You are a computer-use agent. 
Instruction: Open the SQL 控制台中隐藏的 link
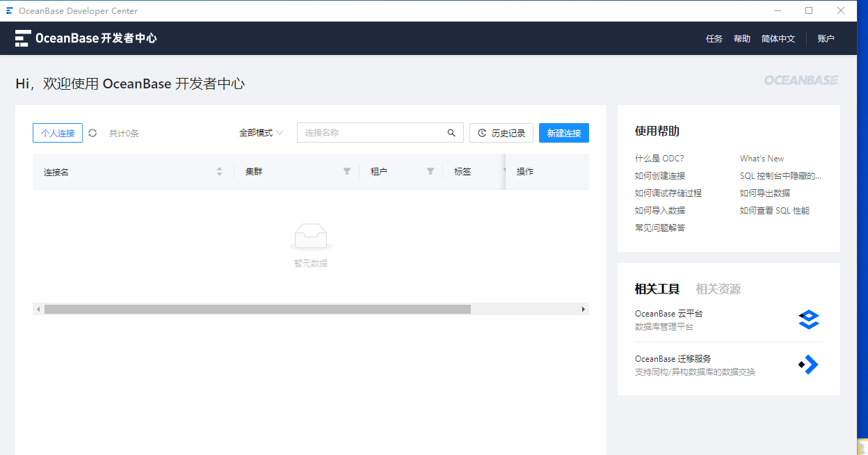[x=781, y=176]
